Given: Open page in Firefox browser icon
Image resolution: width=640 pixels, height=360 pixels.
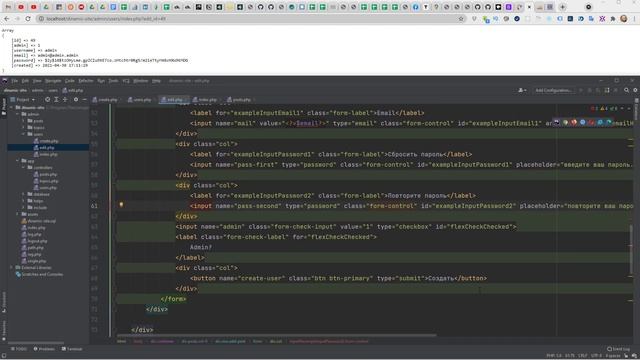Looking at the screenshot, I should coord(574,122).
